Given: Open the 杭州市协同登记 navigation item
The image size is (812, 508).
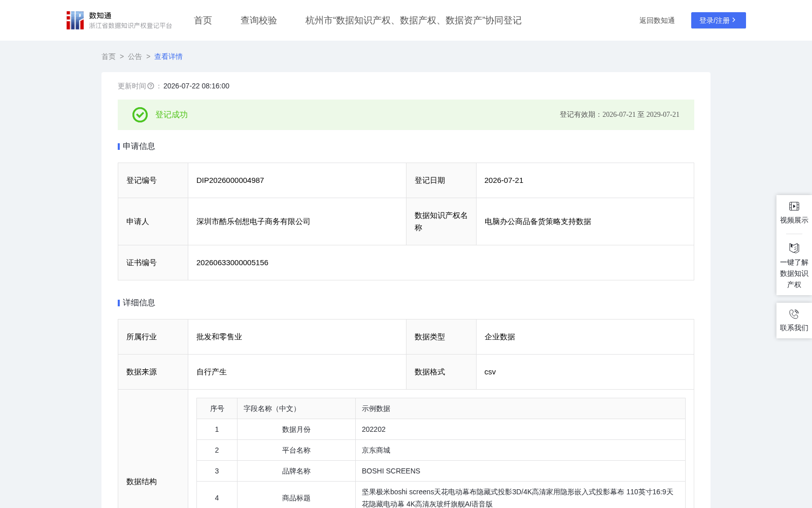Looking at the screenshot, I should (413, 20).
